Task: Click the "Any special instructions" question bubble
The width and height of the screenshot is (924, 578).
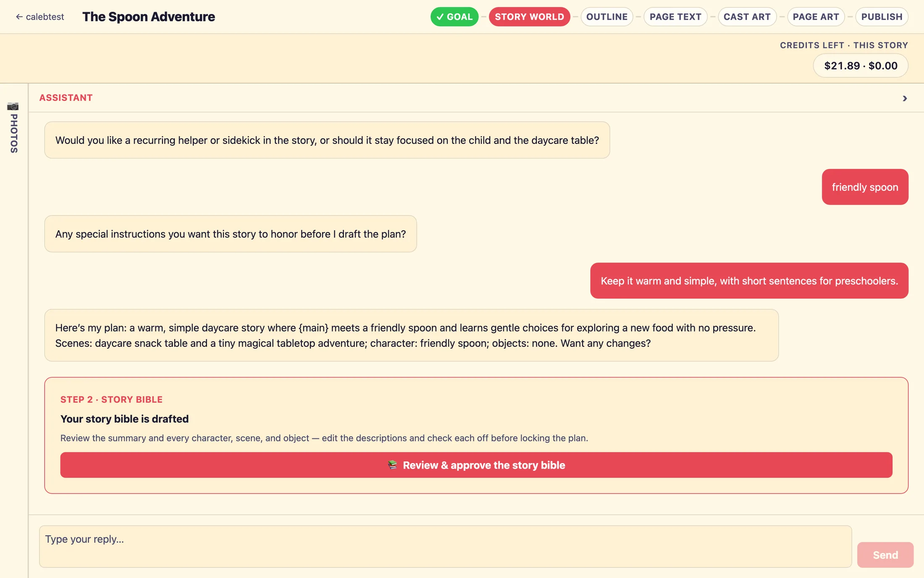Action: click(231, 234)
